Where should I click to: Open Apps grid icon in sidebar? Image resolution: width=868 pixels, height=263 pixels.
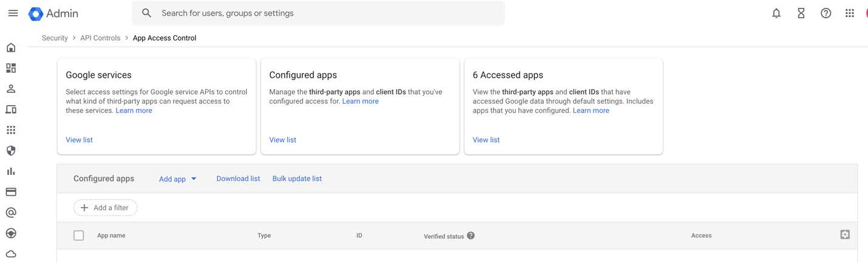click(11, 130)
